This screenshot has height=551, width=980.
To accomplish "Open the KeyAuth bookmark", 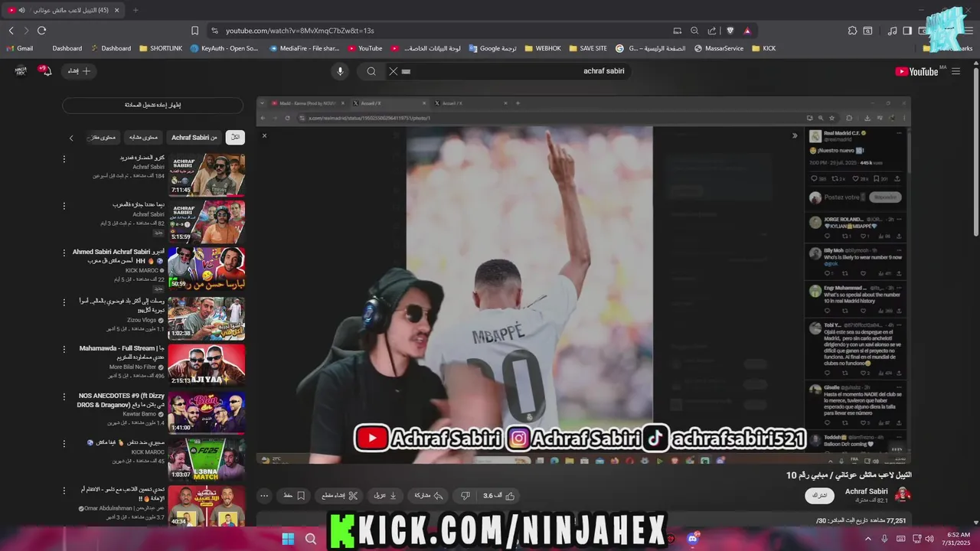I will coord(224,48).
